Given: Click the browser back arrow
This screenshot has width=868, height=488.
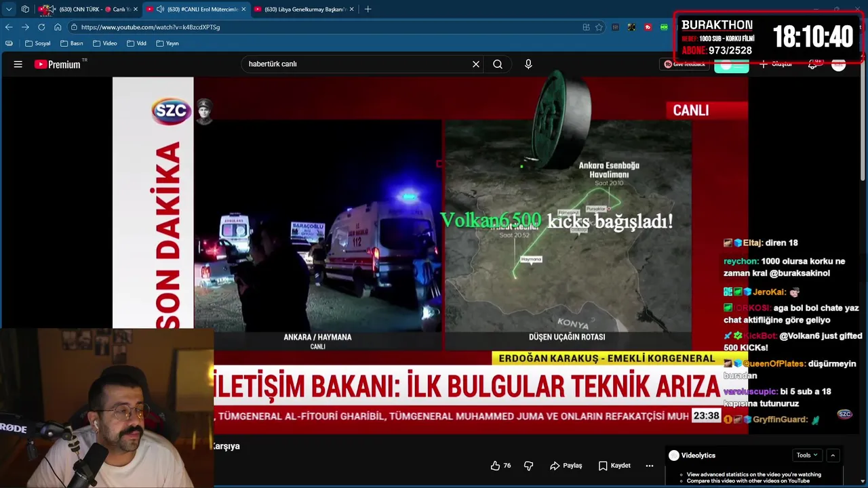Looking at the screenshot, I should click(9, 27).
